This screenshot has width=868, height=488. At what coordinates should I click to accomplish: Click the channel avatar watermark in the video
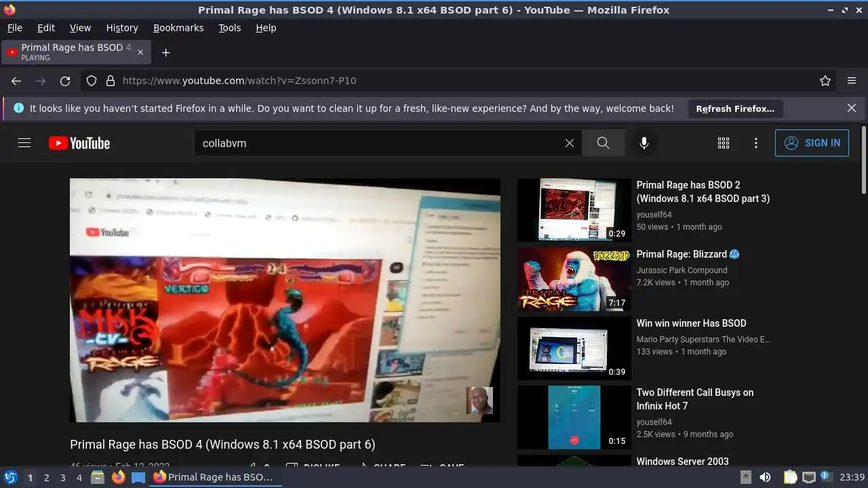pyautogui.click(x=479, y=401)
